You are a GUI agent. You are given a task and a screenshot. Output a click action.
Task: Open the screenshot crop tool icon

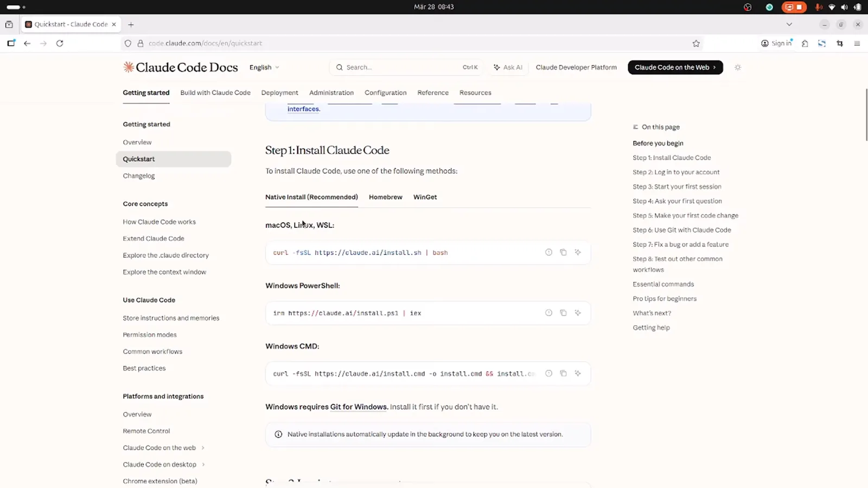coord(840,43)
